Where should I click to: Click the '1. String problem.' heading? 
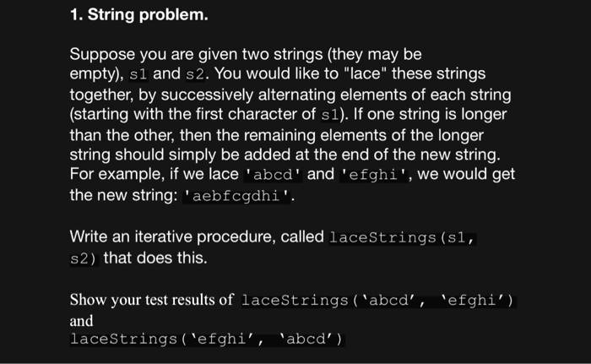coord(138,15)
